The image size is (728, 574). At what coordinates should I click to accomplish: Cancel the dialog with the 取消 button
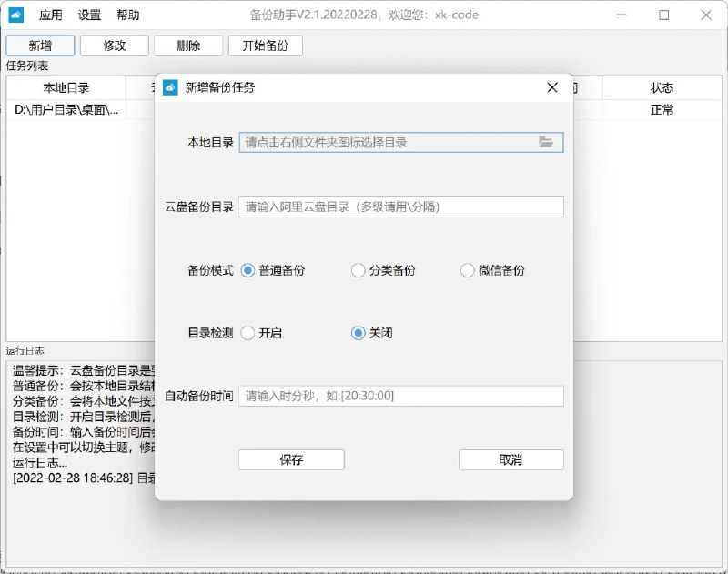(511, 459)
